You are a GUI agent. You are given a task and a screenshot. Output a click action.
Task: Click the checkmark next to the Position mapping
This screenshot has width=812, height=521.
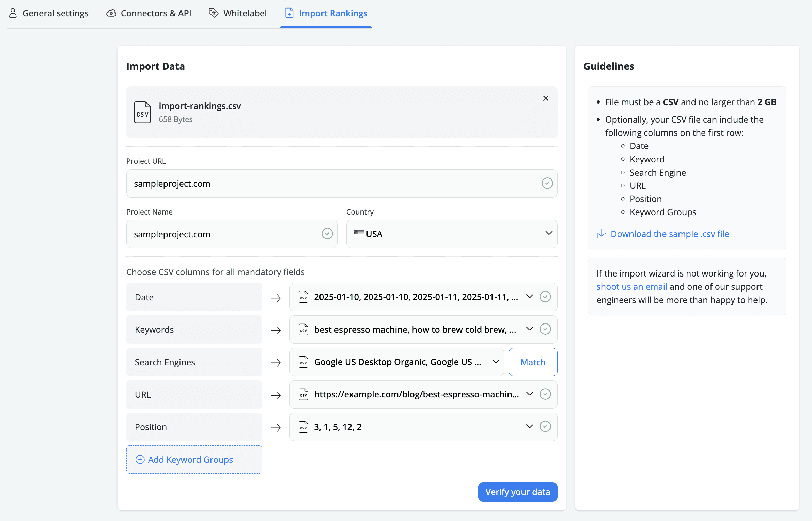(545, 426)
